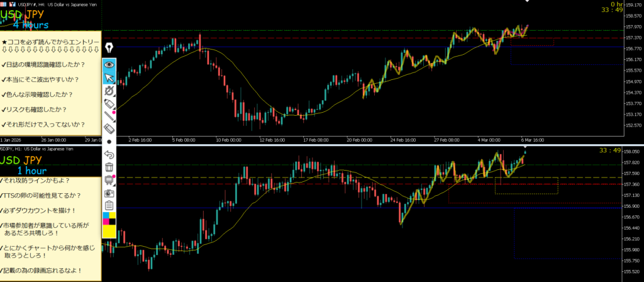644x282 pixels.
Task: Pick the black color swatch
Action: point(112,222)
